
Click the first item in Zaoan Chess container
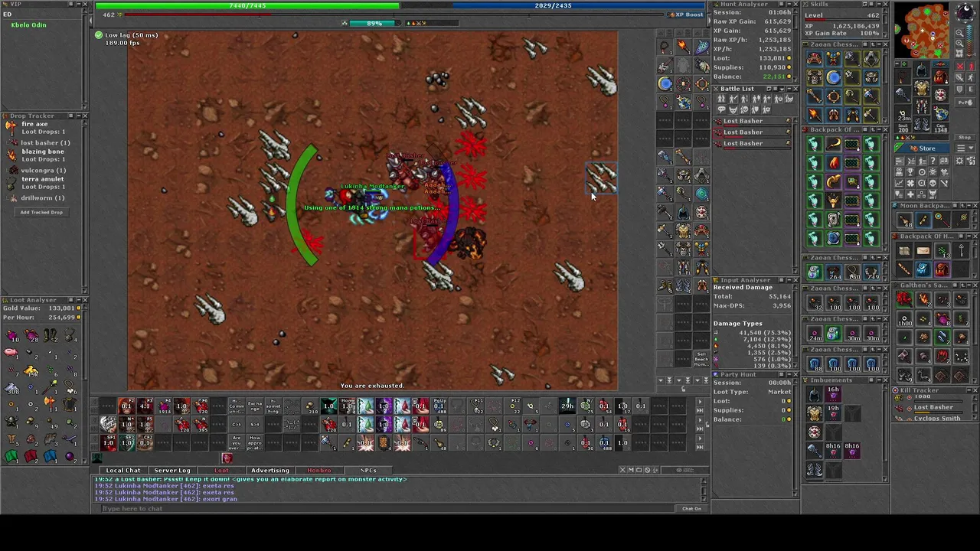click(x=815, y=58)
